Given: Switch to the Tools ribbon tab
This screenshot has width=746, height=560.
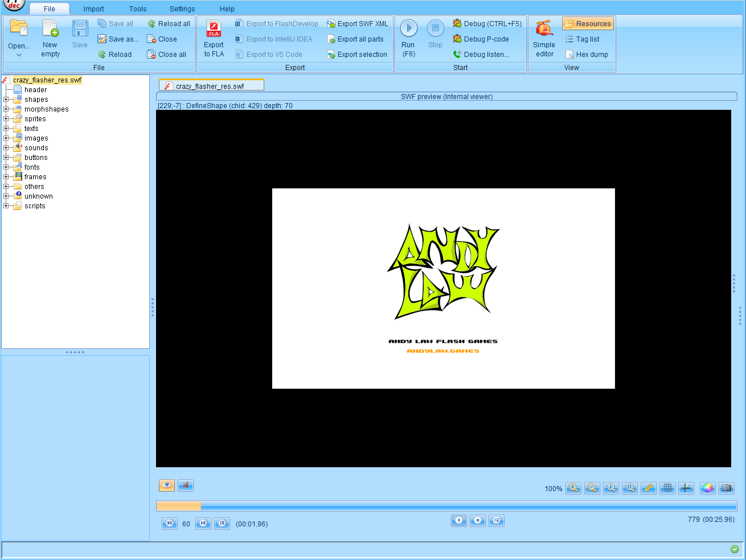Looking at the screenshot, I should point(138,9).
